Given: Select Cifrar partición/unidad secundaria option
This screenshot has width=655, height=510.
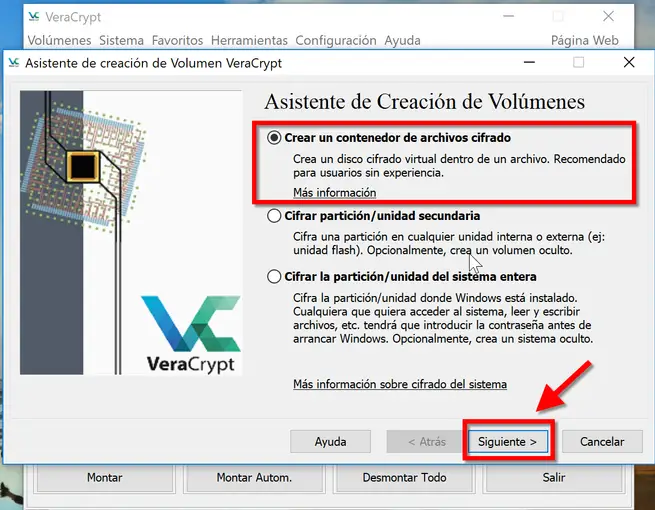Looking at the screenshot, I should pos(373,216).
